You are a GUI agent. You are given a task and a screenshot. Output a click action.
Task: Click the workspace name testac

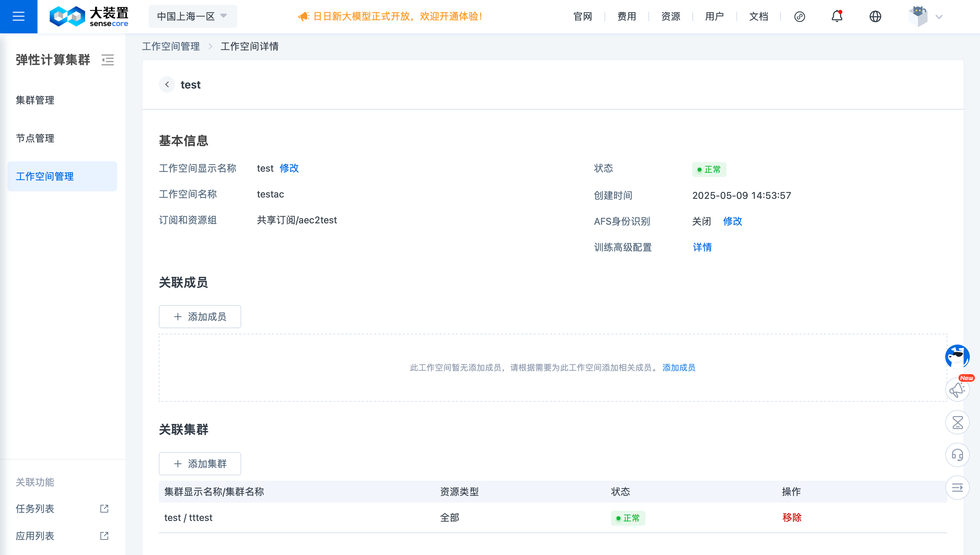271,194
